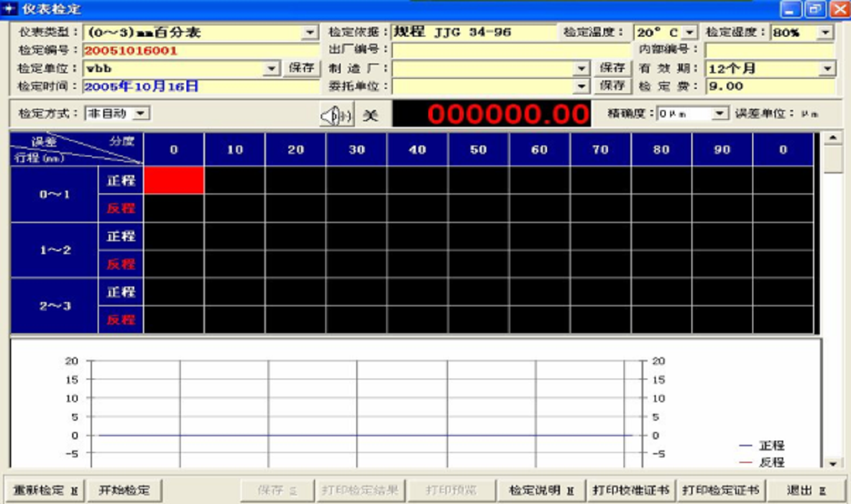Viewport: 851px width, 504px height.
Task: Click the 退出 exit button
Action: (806, 490)
